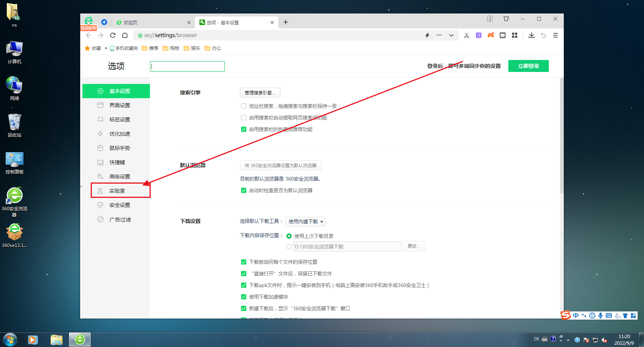The height and width of the screenshot is (347, 644).
Task: Click the Sogou input S logo icon
Action: point(566,315)
